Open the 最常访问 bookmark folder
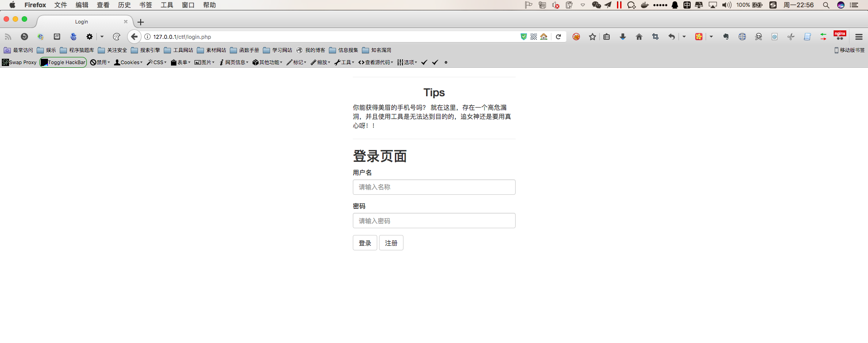868x343 pixels. (19, 50)
